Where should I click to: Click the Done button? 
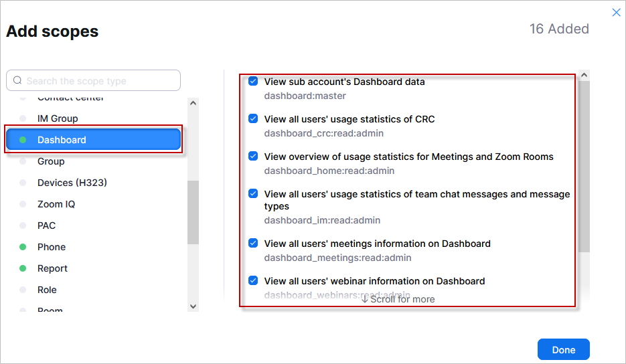click(563, 350)
